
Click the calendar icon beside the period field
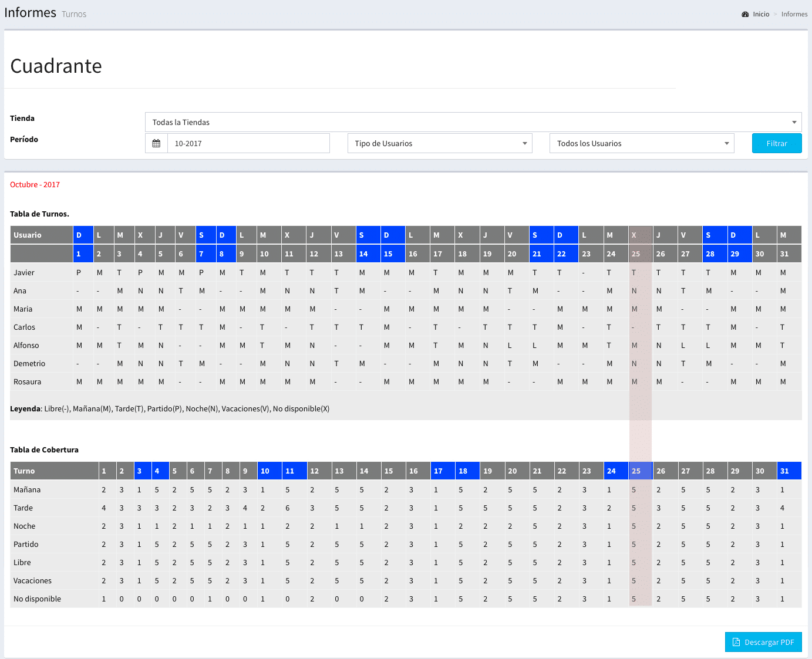[x=156, y=144]
